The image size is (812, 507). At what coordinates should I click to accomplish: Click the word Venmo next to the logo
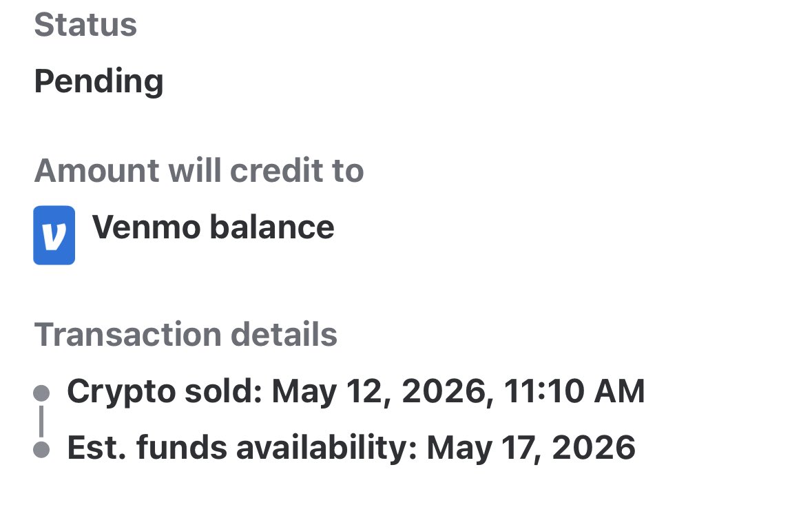pos(147,227)
